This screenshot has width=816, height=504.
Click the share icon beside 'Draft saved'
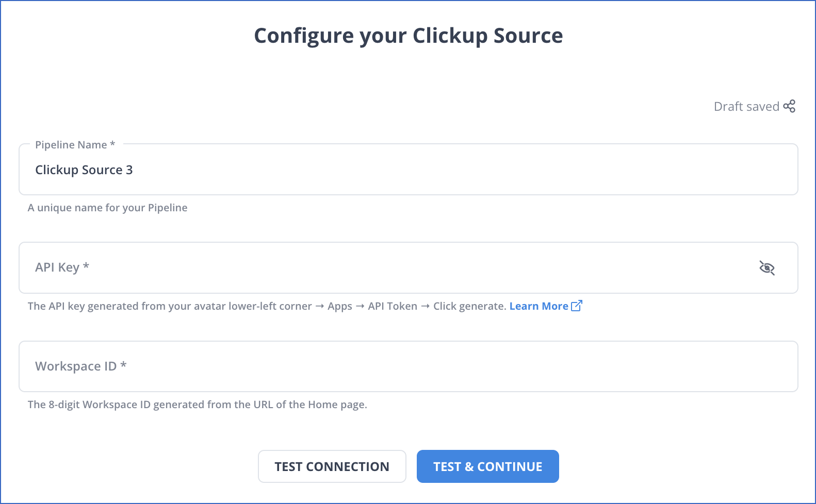[x=789, y=106]
